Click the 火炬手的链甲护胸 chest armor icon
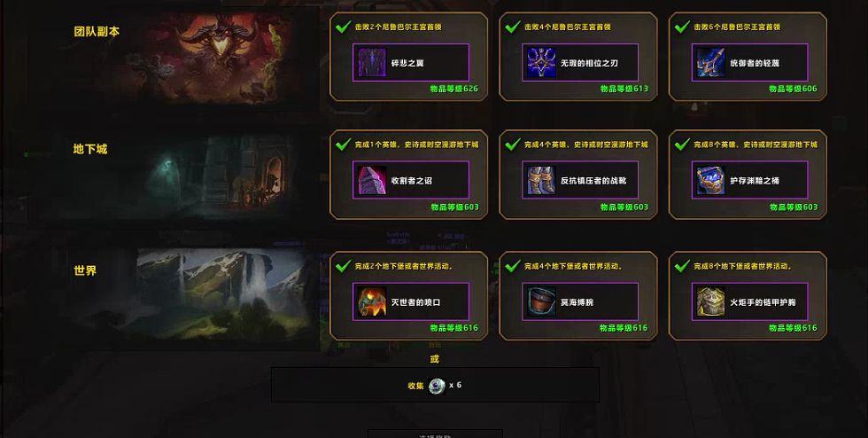Image resolution: width=868 pixels, height=438 pixels. 710,302
